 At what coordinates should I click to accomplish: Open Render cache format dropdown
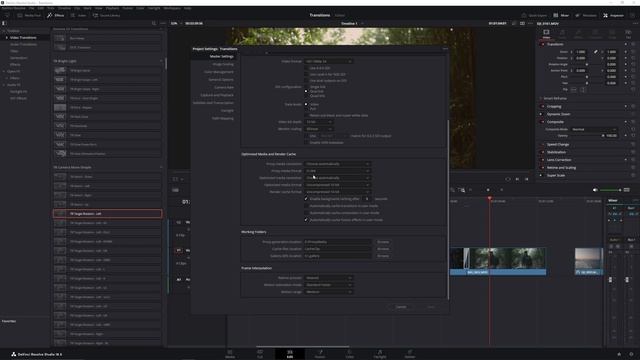point(338,192)
